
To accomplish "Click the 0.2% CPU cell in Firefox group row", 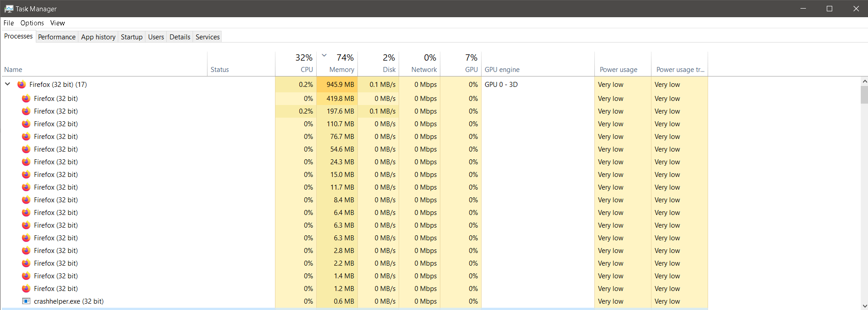I will 296,84.
